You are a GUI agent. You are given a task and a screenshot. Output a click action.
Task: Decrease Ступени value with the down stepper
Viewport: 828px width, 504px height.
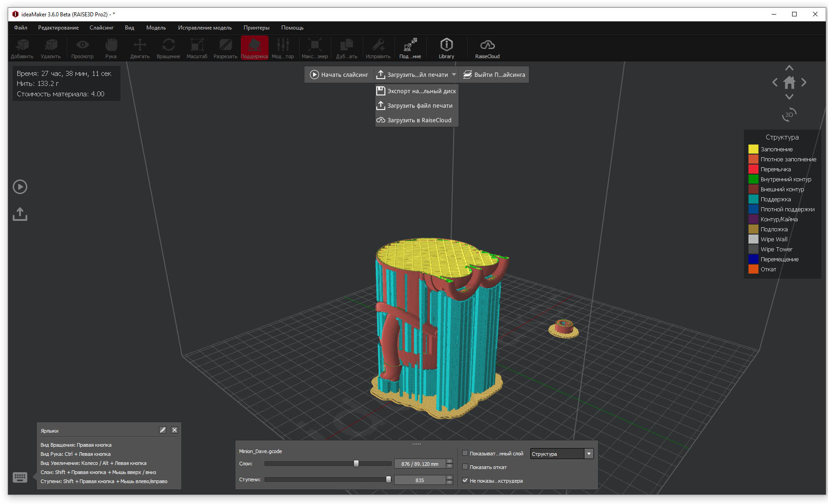[x=449, y=483]
